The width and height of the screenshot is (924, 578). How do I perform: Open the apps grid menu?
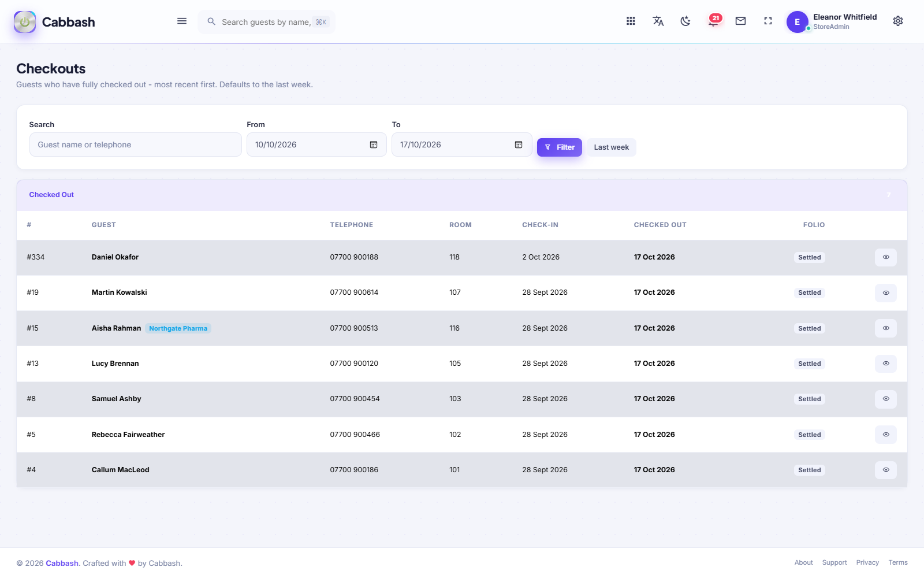click(631, 21)
